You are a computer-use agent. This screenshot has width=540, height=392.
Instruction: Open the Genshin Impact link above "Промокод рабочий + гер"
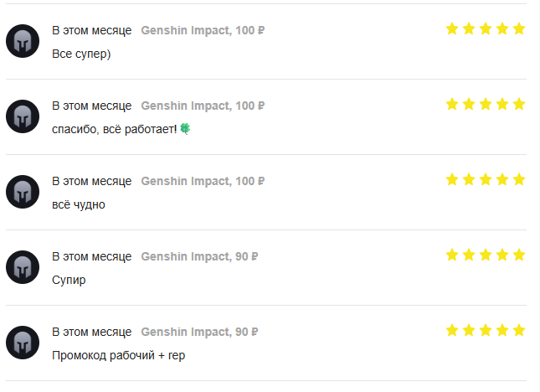click(x=199, y=333)
